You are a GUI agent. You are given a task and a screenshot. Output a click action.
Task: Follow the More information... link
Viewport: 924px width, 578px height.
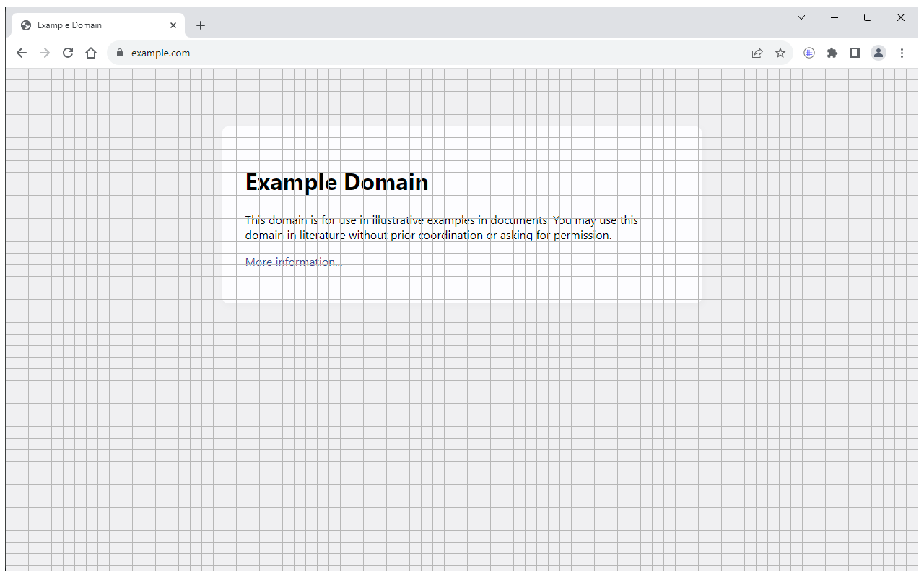[294, 262]
